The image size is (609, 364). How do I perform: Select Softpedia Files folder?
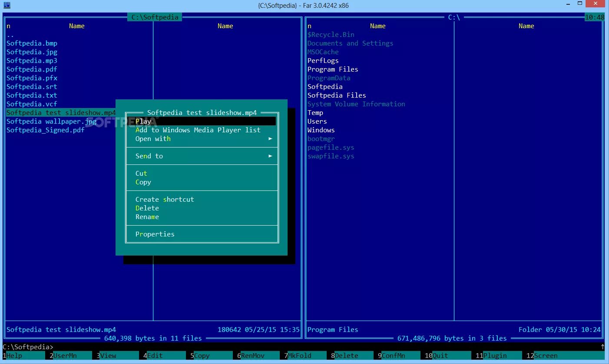point(337,95)
